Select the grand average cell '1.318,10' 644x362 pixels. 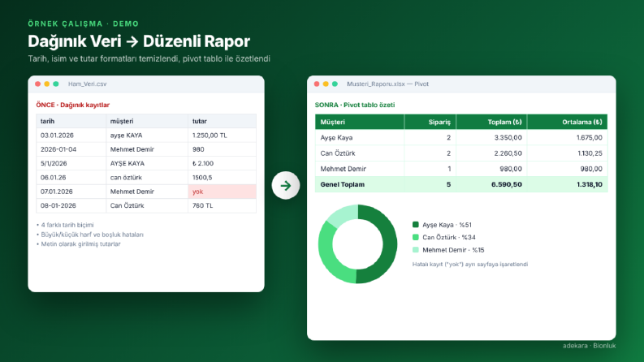coord(567,184)
